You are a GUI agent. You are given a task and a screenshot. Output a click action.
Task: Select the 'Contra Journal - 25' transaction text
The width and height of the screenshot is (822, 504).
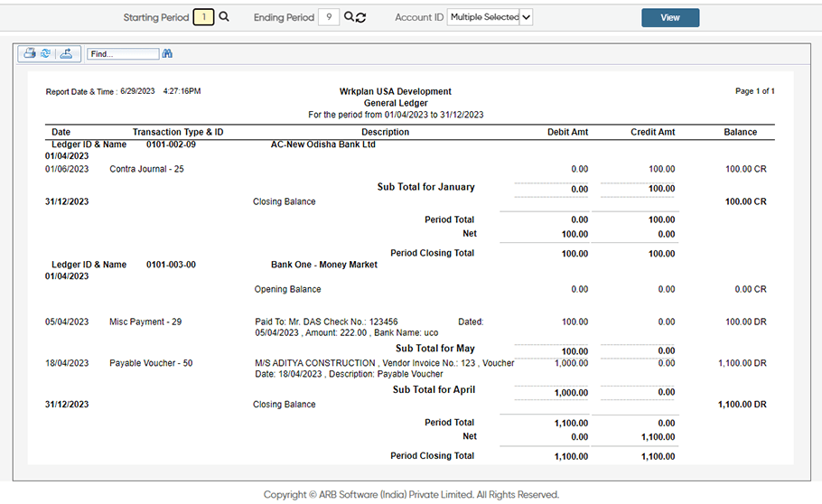pos(146,169)
